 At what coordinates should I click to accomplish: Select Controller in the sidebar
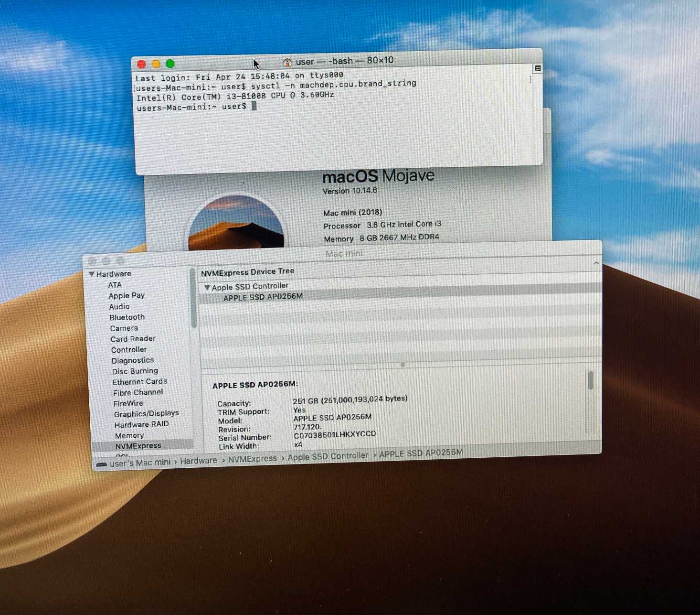pyautogui.click(x=129, y=350)
